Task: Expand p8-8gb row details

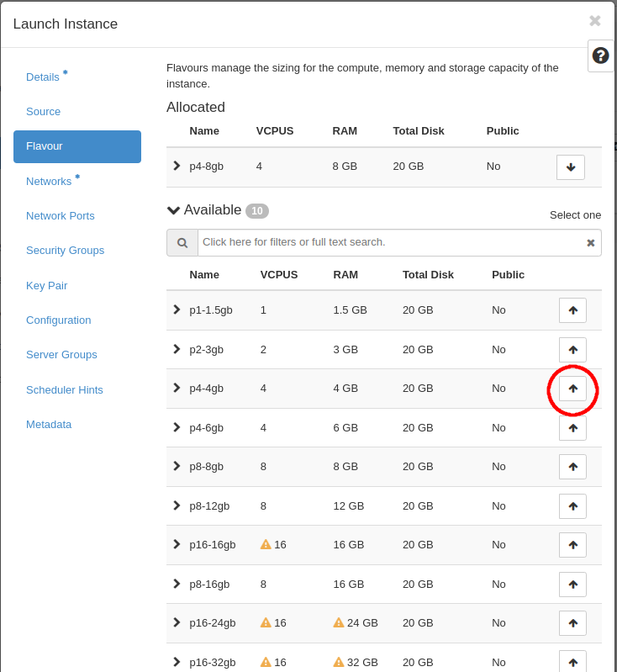Action: point(177,466)
